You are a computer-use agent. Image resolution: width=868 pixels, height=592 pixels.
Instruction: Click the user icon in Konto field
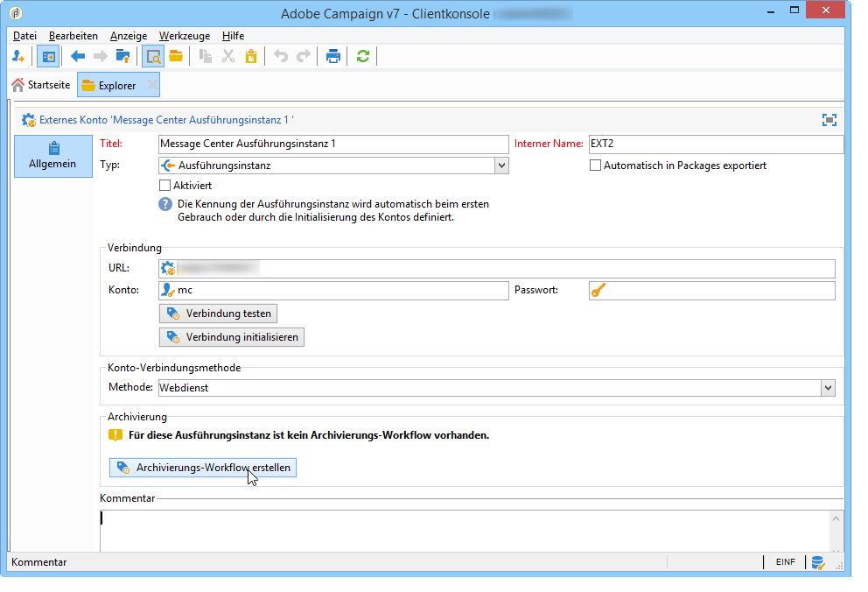(168, 290)
